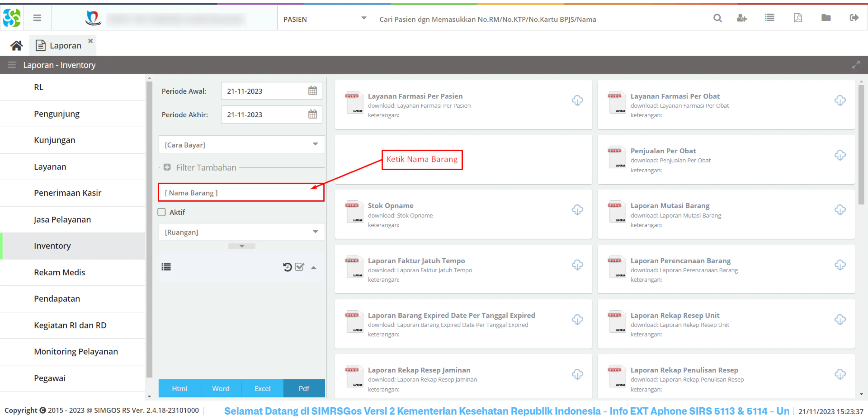Screen dimensions: 868x420
Task: Download Laporan Faktur Jatuh Tempo report
Action: tap(577, 265)
